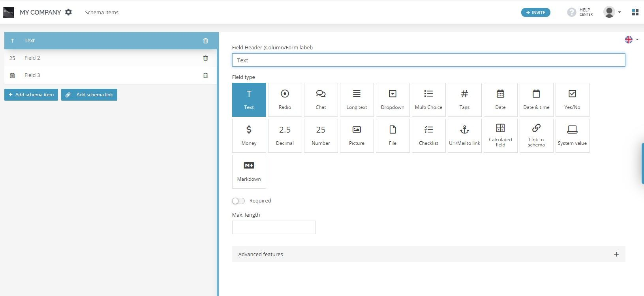Select the Yes/No field type
Viewport: 644px width, 296px height.
pyautogui.click(x=572, y=100)
